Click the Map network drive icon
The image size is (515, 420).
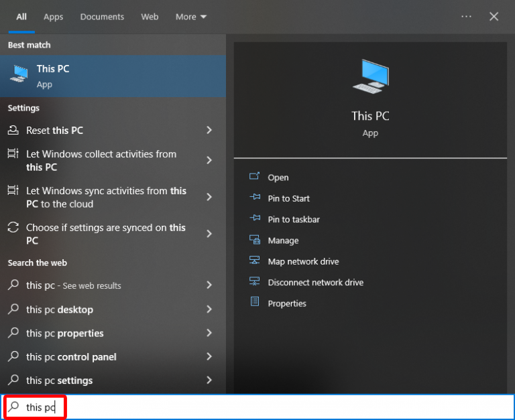(255, 261)
